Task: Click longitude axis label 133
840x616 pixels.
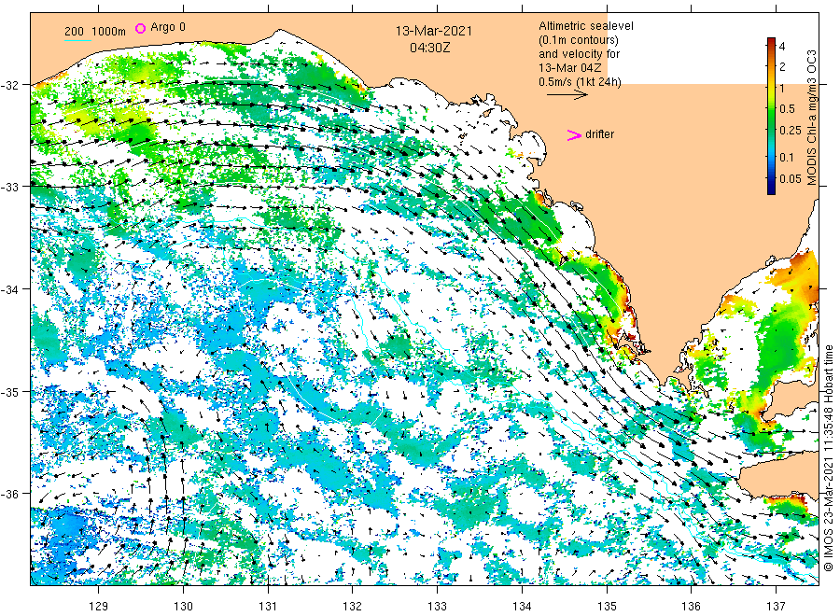Action: [x=437, y=607]
